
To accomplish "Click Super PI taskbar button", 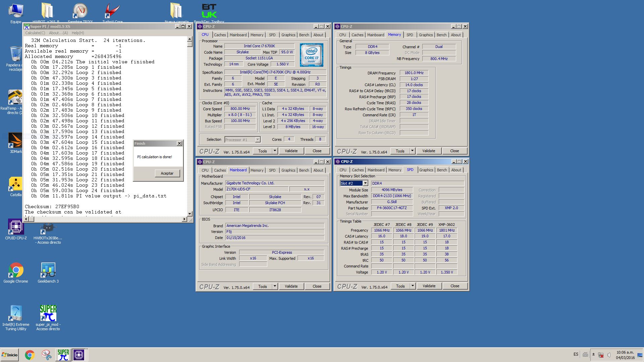I will (63, 355).
